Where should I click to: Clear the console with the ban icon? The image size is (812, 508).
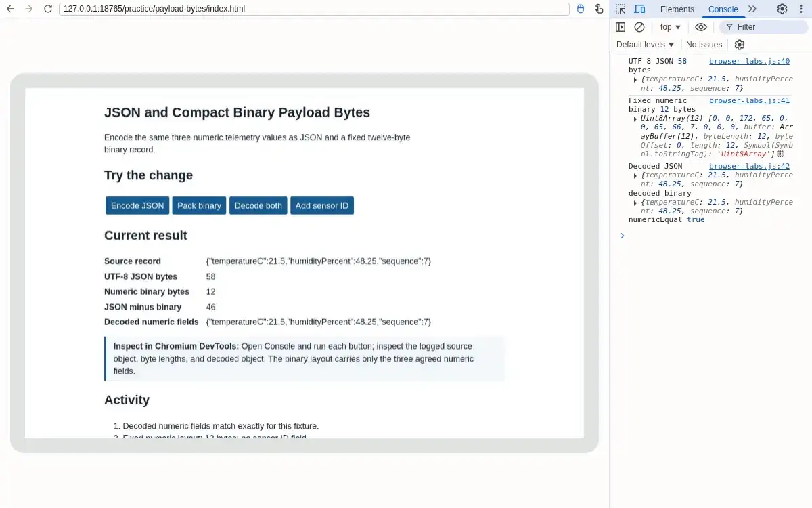point(639,27)
